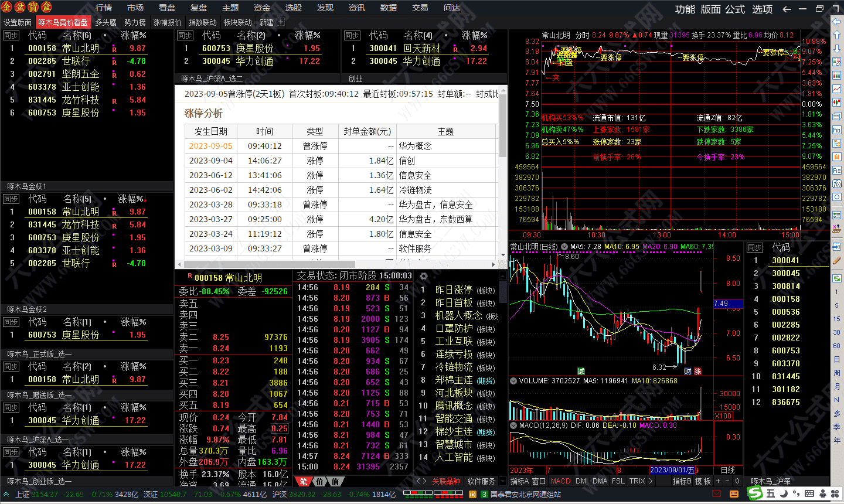The width and height of the screenshot is (844, 504).
Task: Click the 关联品种 button
Action: tap(447, 481)
